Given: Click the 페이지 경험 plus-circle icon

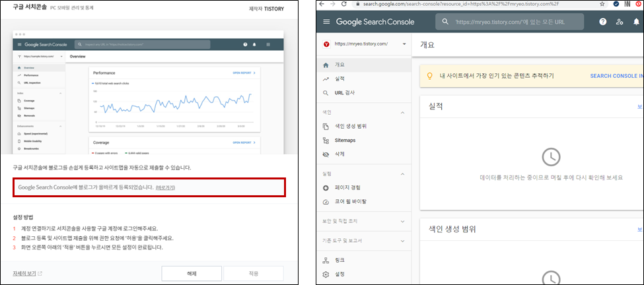Looking at the screenshot, I should [x=326, y=188].
